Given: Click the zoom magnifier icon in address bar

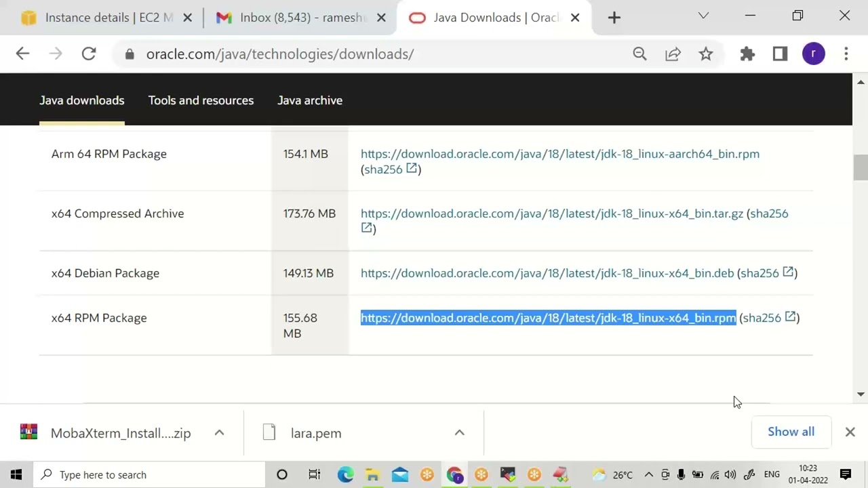Looking at the screenshot, I should pos(639,54).
